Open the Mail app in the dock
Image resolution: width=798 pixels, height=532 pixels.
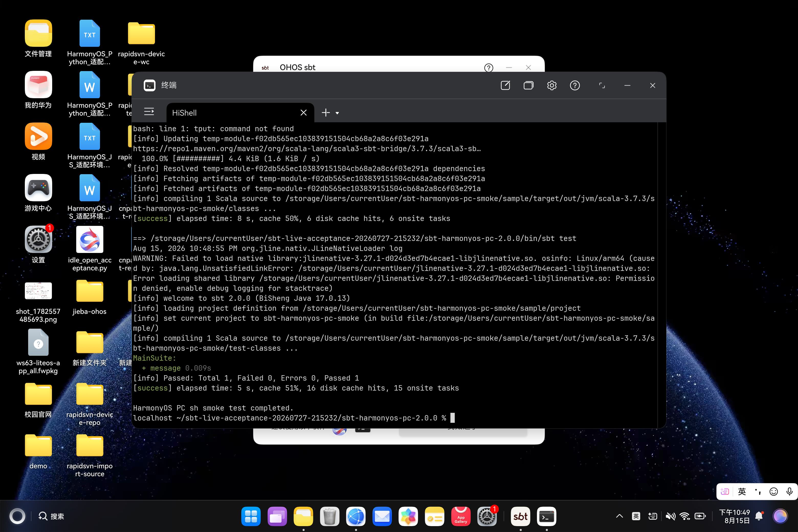pos(382,516)
